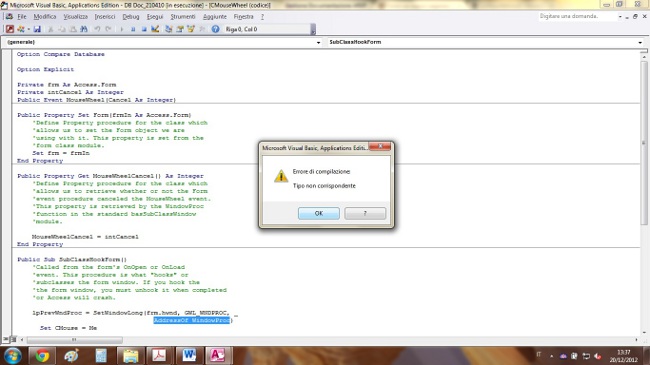This screenshot has height=365, width=650.
Task: Open the Insert Module dropdown arrow
Action: 28,29
